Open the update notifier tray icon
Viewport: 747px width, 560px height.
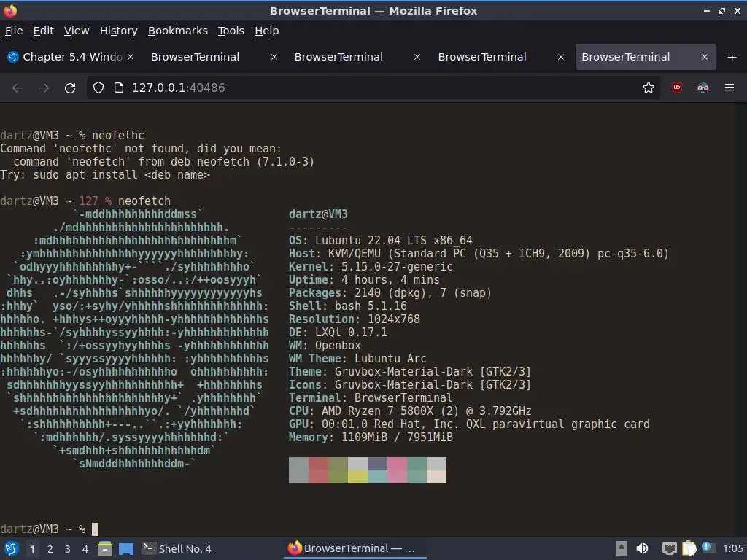tap(708, 548)
